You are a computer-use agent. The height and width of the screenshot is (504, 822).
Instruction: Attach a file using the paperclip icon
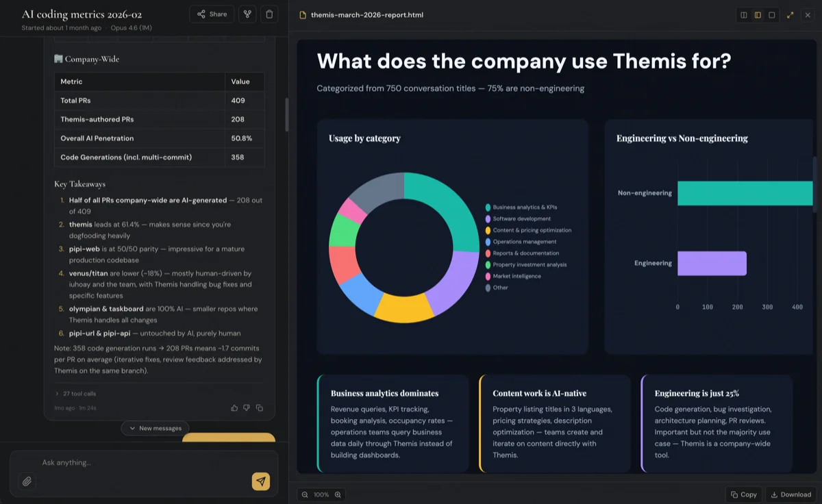click(26, 481)
